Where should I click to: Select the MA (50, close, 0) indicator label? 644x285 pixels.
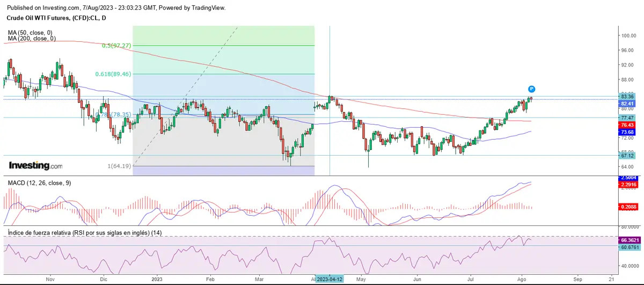point(31,33)
